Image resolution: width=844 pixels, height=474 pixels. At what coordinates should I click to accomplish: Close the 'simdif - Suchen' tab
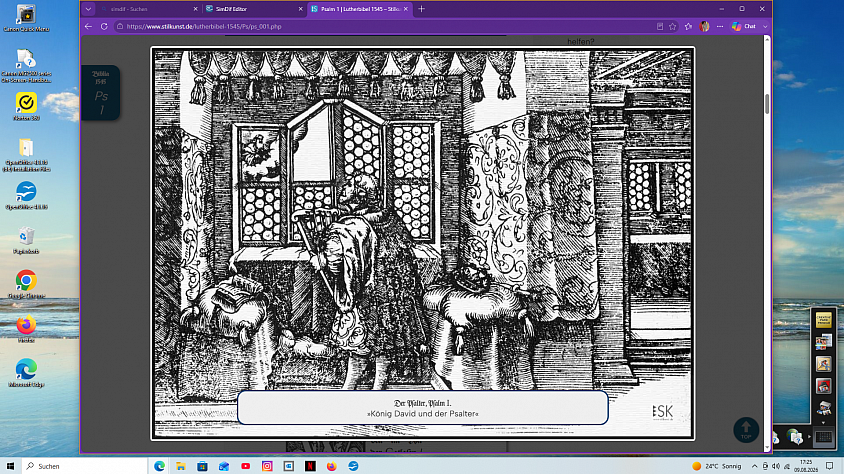point(195,9)
